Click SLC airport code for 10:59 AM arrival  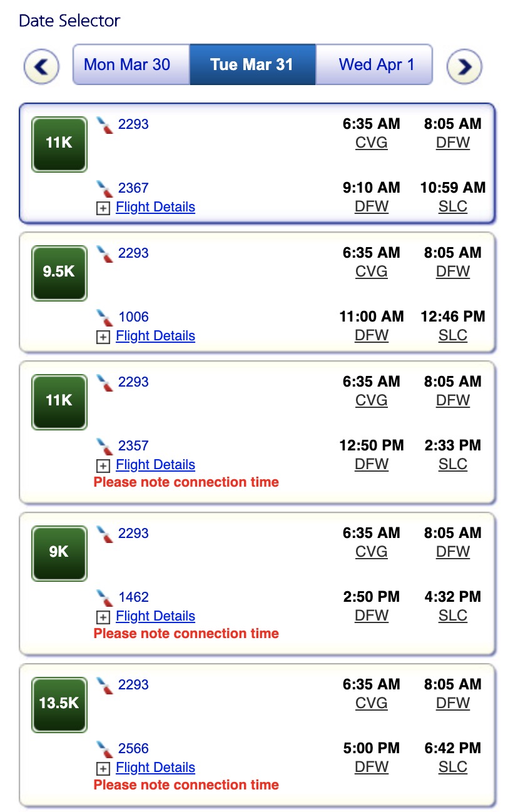(x=453, y=206)
